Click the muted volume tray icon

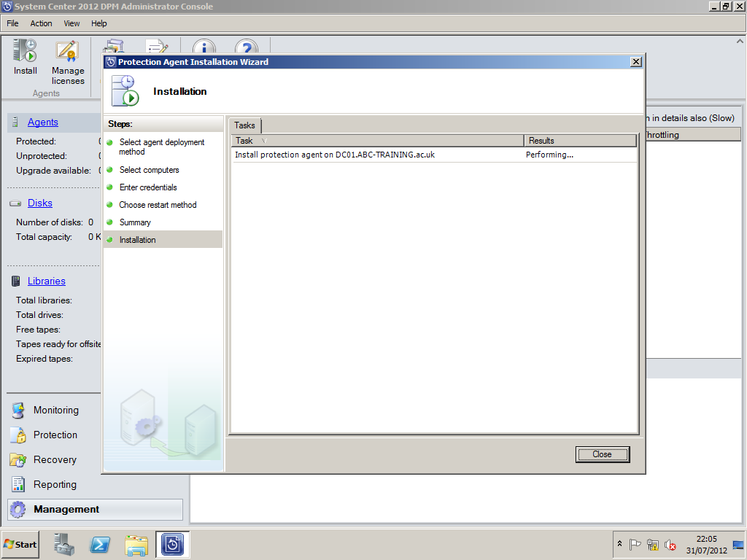pos(670,544)
